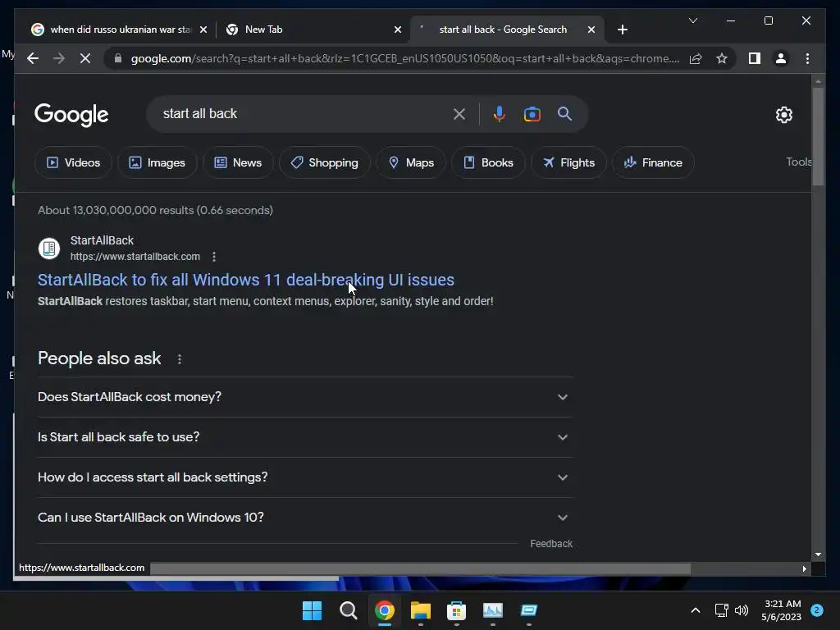Image resolution: width=840 pixels, height=630 pixels.
Task: Filter results by Finance
Action: point(653,162)
